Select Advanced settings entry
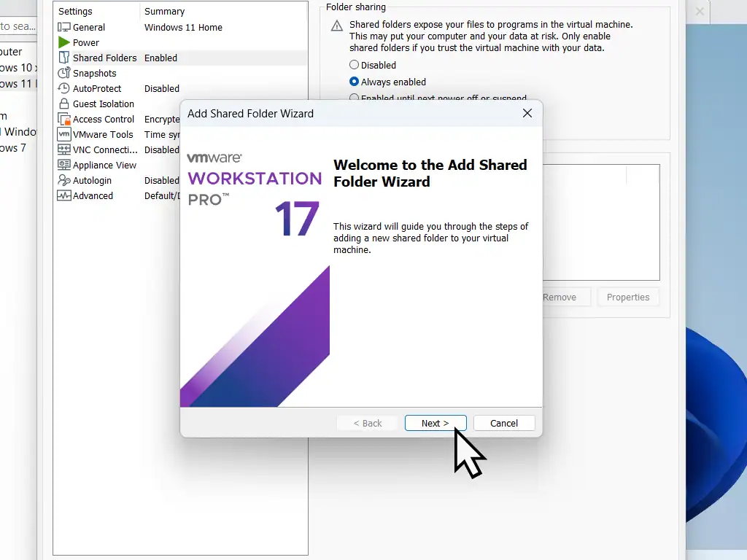 [117, 195]
